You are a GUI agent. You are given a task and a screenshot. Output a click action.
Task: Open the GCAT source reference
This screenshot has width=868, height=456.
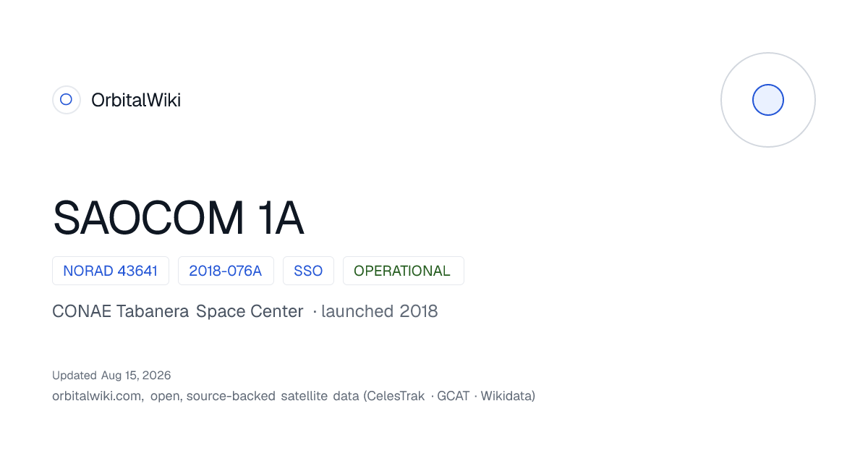(x=454, y=396)
